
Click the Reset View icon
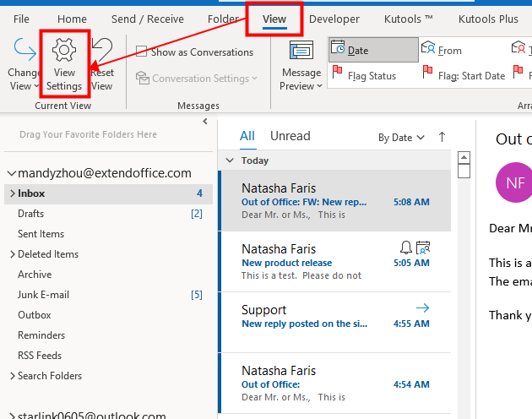coord(102,52)
